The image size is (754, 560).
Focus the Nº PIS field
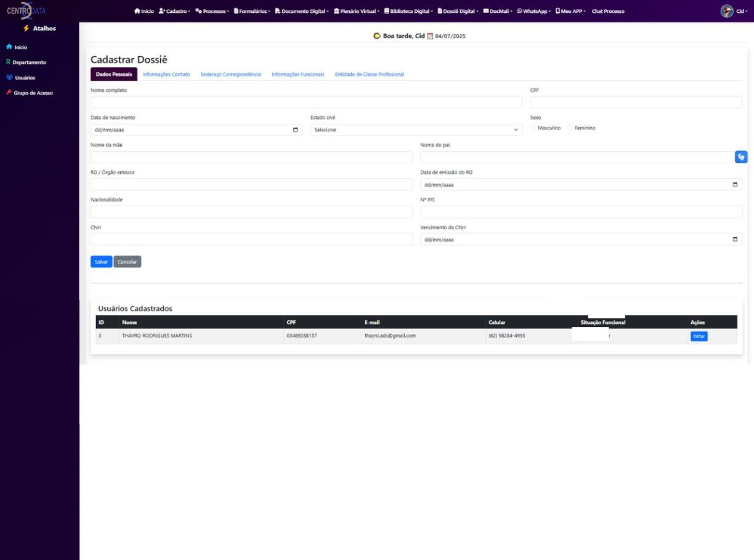coord(581,212)
